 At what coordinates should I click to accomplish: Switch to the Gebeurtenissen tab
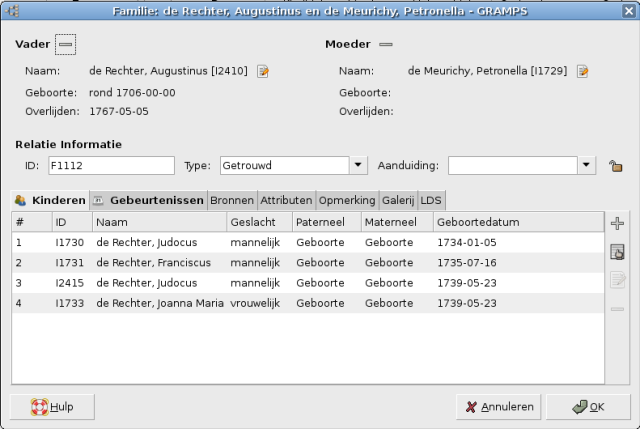(x=148, y=200)
